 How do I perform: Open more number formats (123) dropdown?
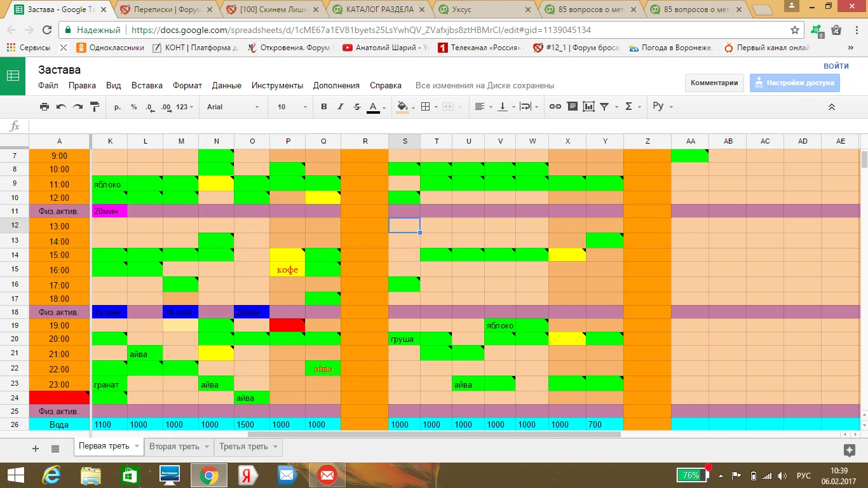point(185,107)
